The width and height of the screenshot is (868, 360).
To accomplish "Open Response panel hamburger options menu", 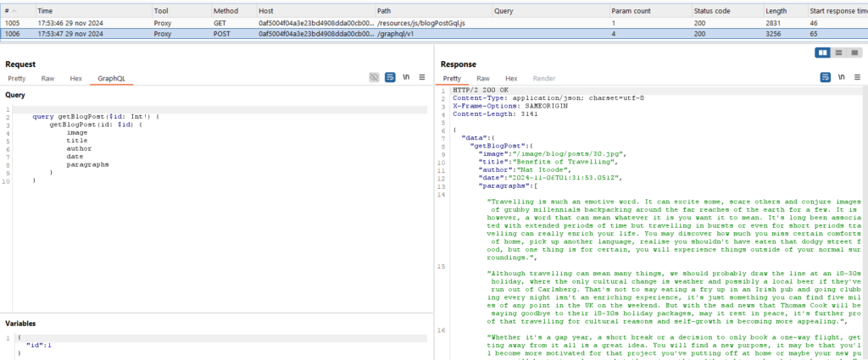I will pos(858,77).
